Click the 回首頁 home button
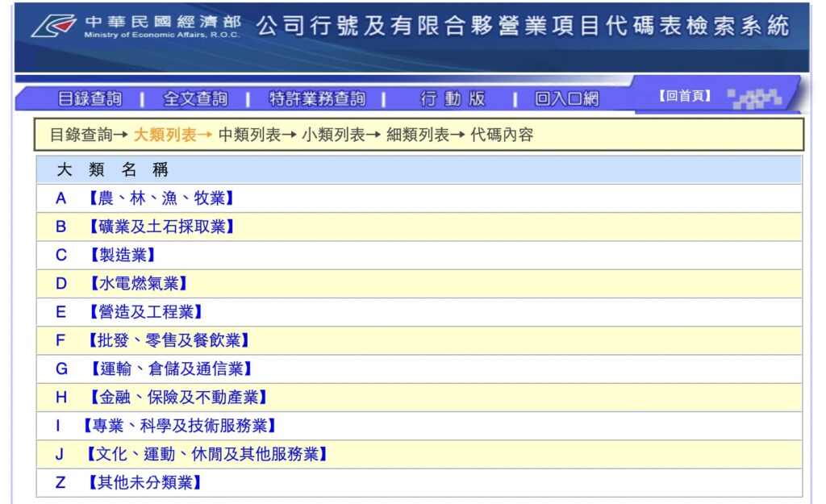826x504 pixels. point(685,96)
